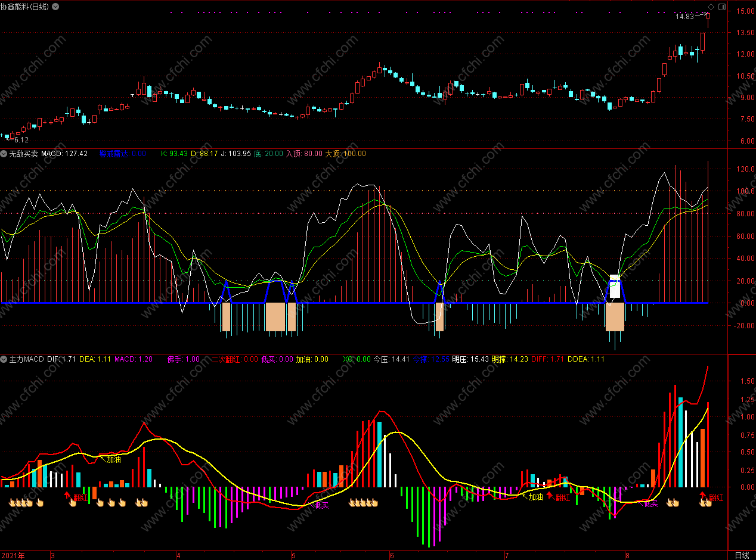Image resolution: width=756 pixels, height=560 pixels.
Task: Click the 入顶: 80.00 label
Action: click(x=304, y=154)
